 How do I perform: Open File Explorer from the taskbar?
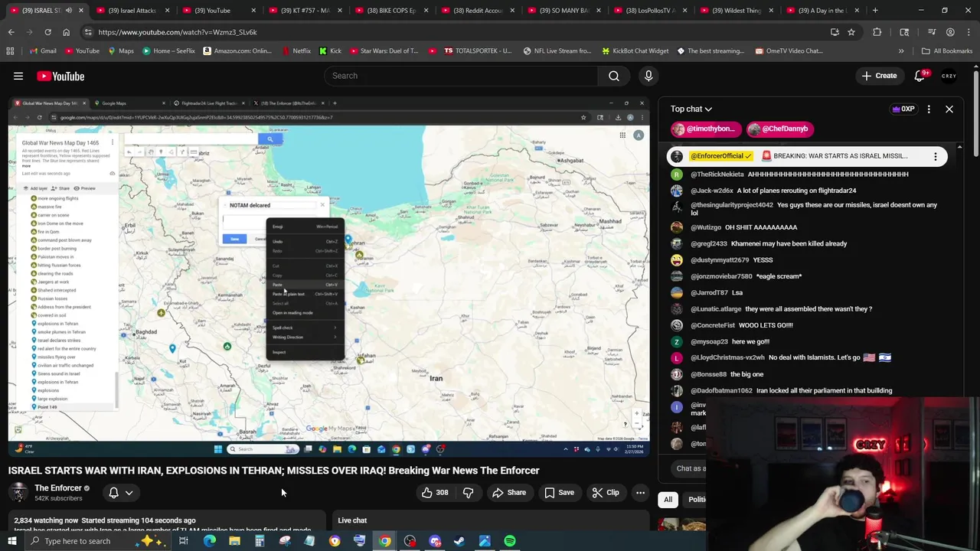coord(234,541)
